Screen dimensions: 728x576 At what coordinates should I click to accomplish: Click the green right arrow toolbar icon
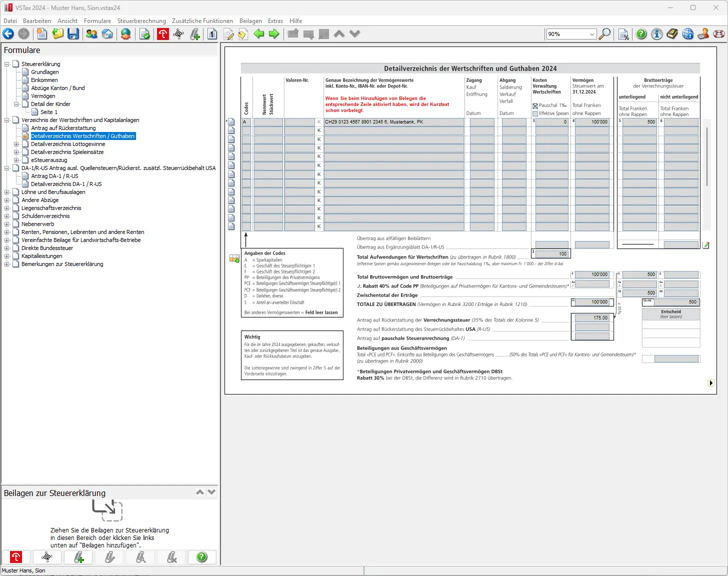[274, 34]
